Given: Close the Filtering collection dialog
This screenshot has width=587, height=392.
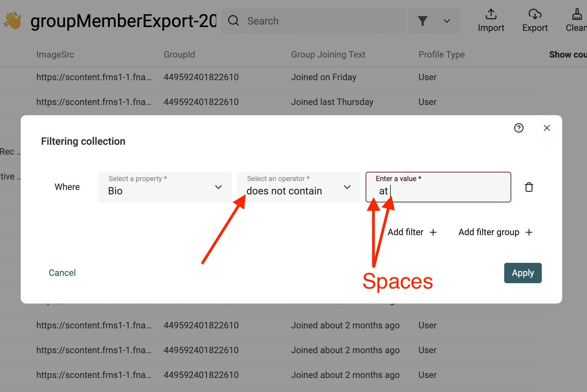Looking at the screenshot, I should coord(547,128).
